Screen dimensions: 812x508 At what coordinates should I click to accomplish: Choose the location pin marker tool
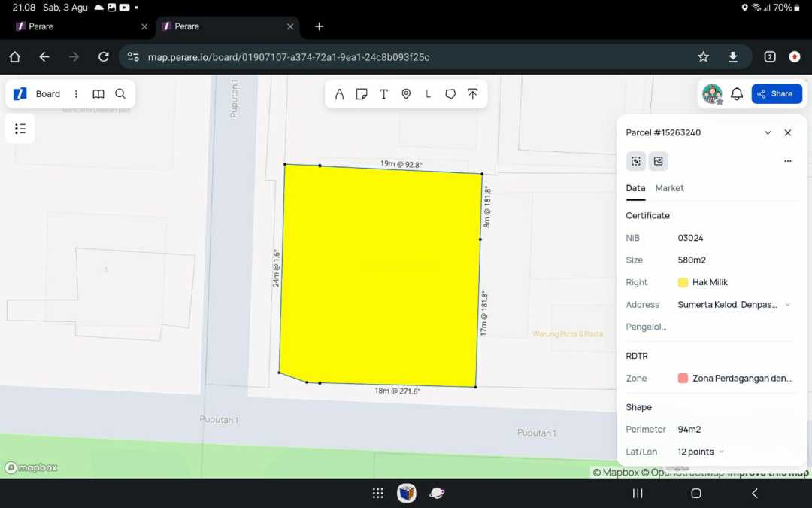click(x=406, y=94)
